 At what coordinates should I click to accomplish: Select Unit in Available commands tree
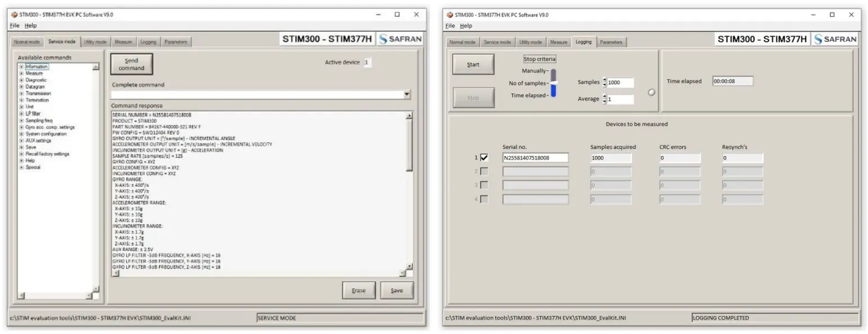30,107
